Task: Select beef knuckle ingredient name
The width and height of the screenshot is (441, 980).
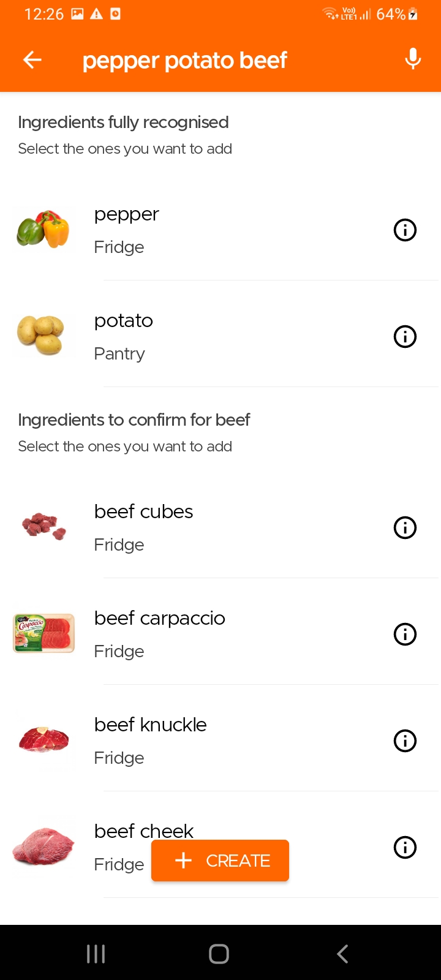Action: (x=151, y=725)
